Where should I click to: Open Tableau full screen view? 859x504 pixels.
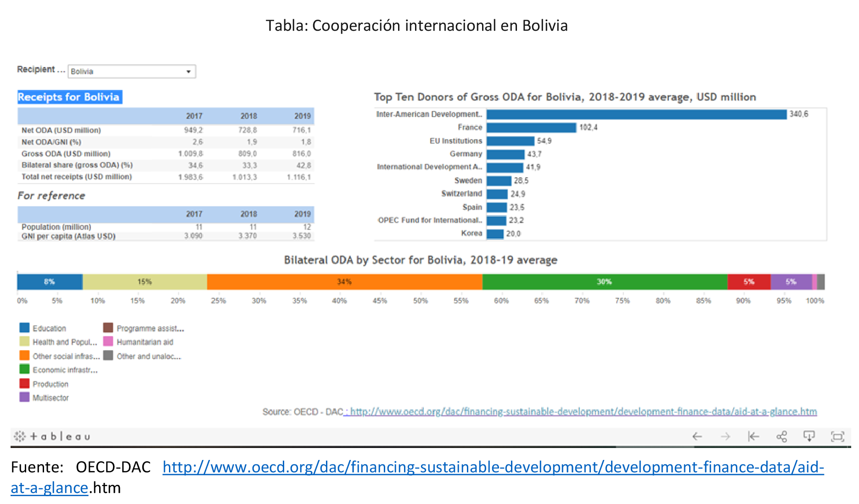[x=837, y=436]
